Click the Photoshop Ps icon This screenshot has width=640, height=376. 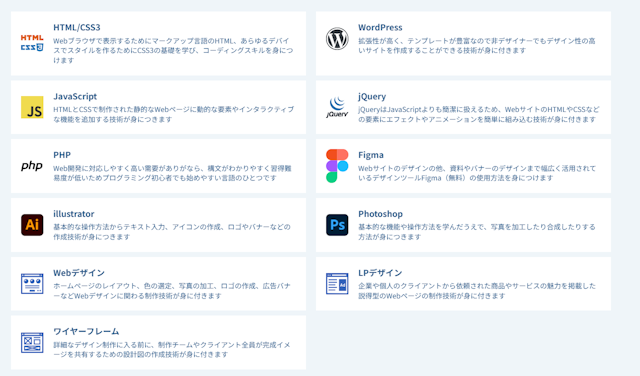coord(337,225)
